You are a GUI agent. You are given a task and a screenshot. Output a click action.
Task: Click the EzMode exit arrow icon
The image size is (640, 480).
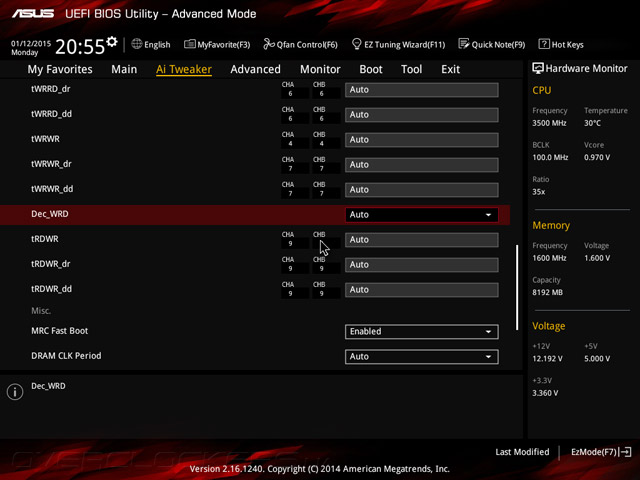(626, 452)
